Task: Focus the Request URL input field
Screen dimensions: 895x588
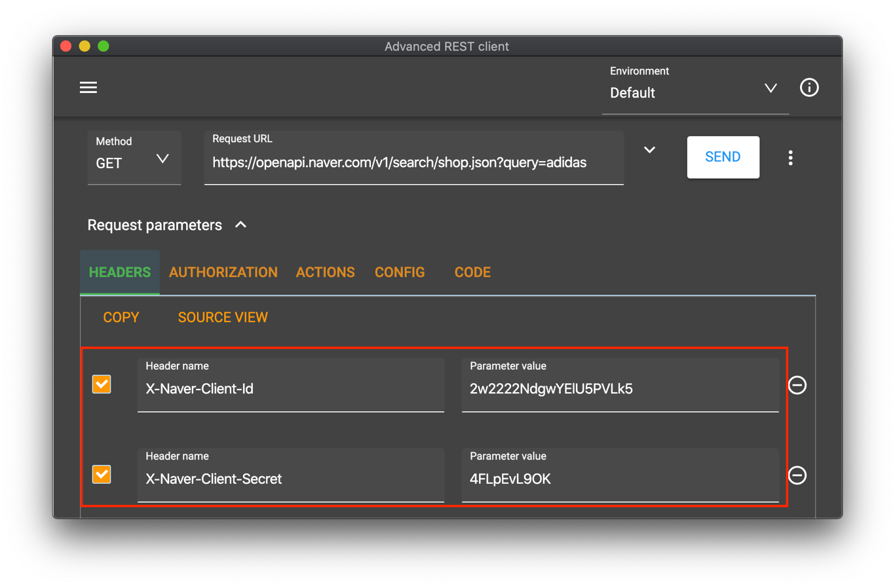Action: [414, 158]
